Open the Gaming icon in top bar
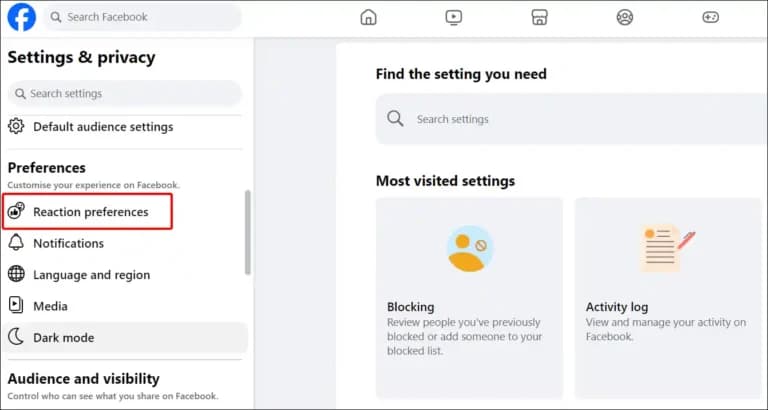 710,17
